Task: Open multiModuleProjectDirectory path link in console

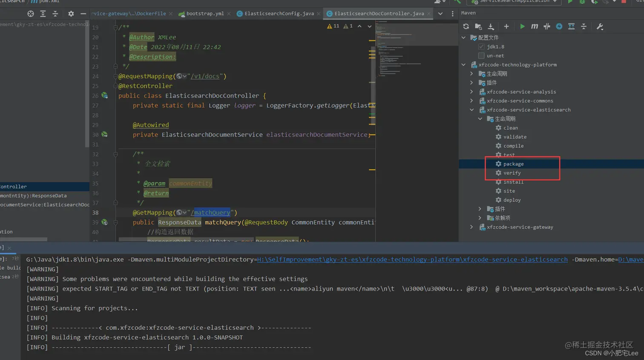Action: click(412, 260)
